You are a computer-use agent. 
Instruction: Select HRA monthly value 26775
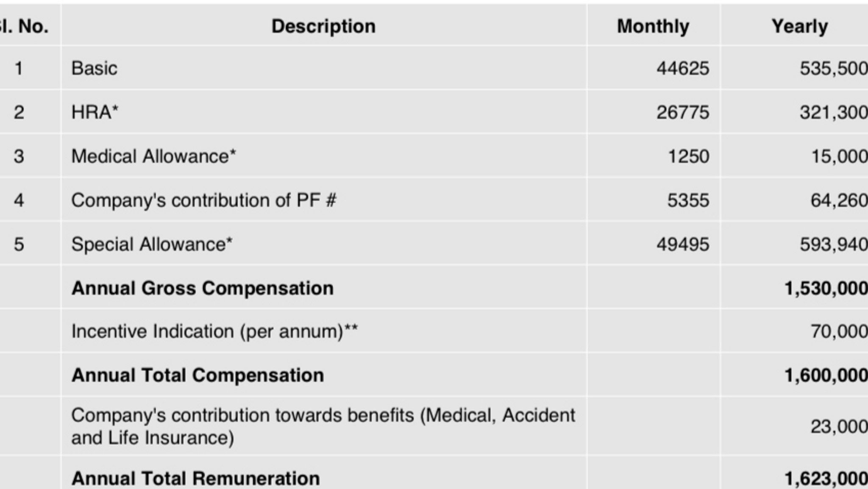(x=682, y=112)
